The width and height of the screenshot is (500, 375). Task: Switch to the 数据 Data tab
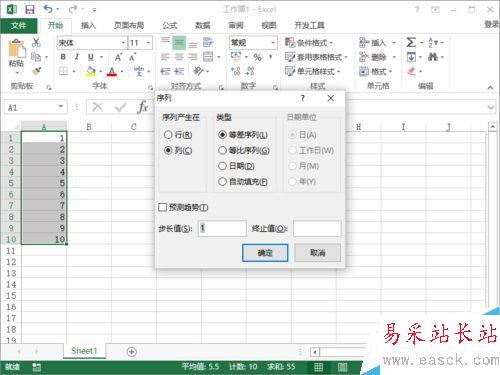coord(203,25)
